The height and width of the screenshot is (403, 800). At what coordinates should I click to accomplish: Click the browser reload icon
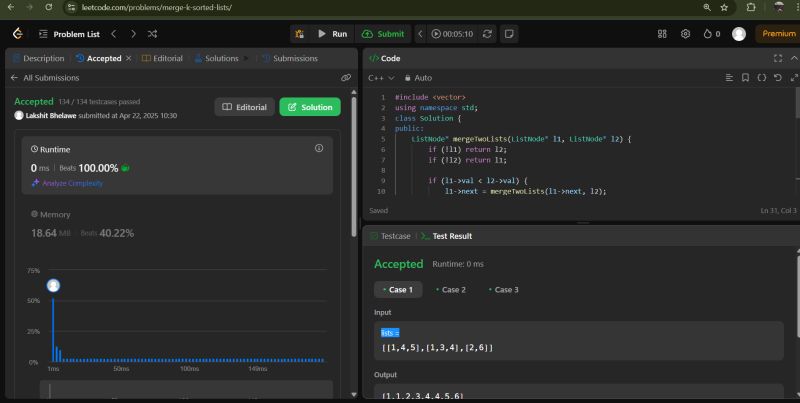pos(48,7)
